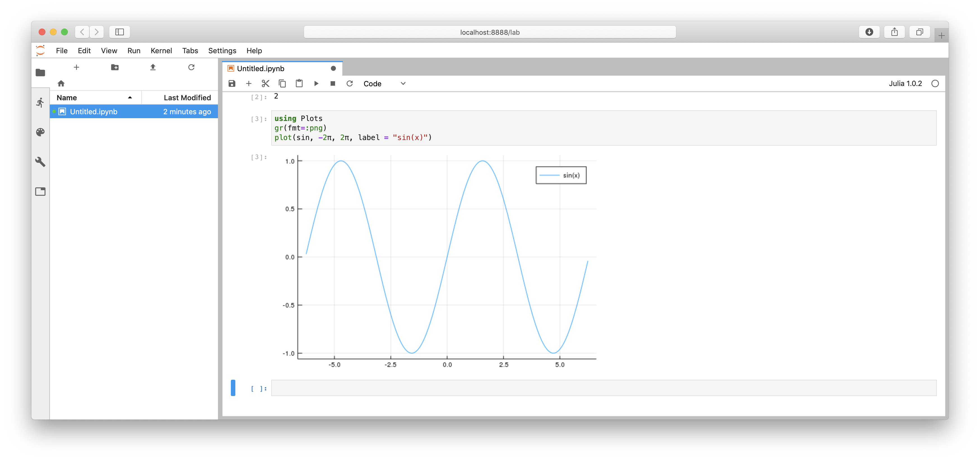This screenshot has height=461, width=980.
Task: Select Untitled.ipynb in the file list
Action: [x=94, y=111]
